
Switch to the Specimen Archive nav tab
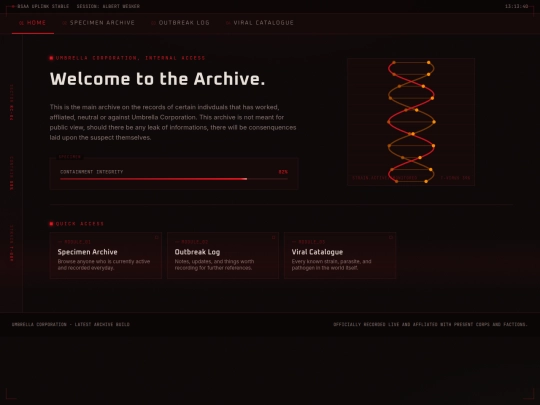pos(98,23)
